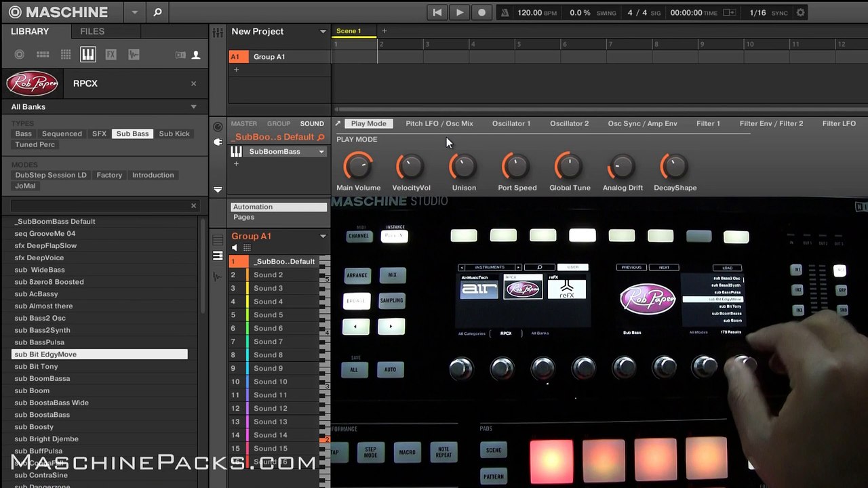Select the Samples waveform icon in Library
This screenshot has width=868, height=488.
[x=134, y=55]
